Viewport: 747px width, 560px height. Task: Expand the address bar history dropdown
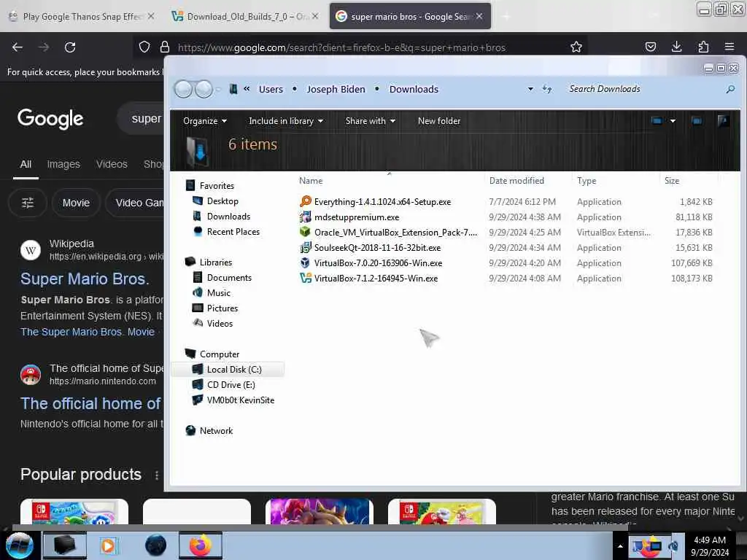[x=530, y=89]
